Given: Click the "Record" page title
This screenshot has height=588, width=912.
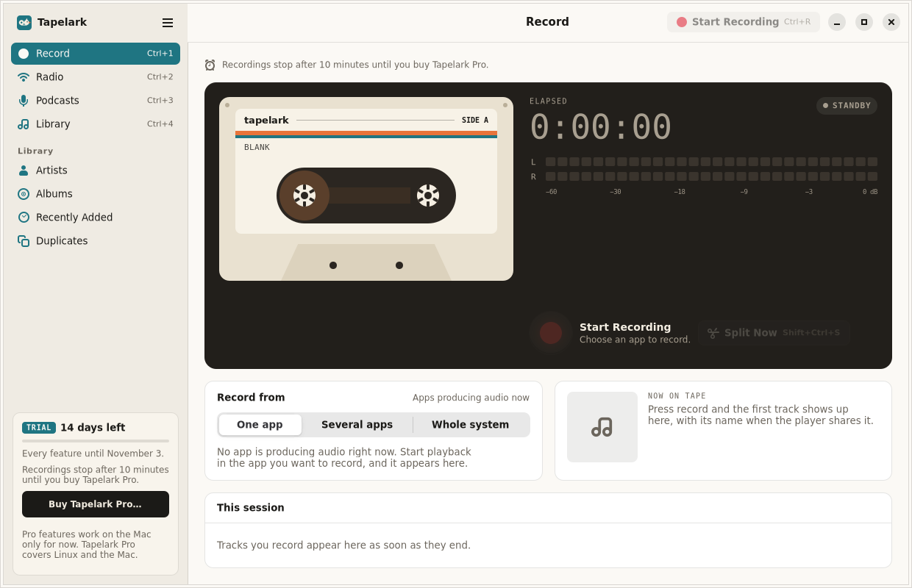Looking at the screenshot, I should (547, 22).
